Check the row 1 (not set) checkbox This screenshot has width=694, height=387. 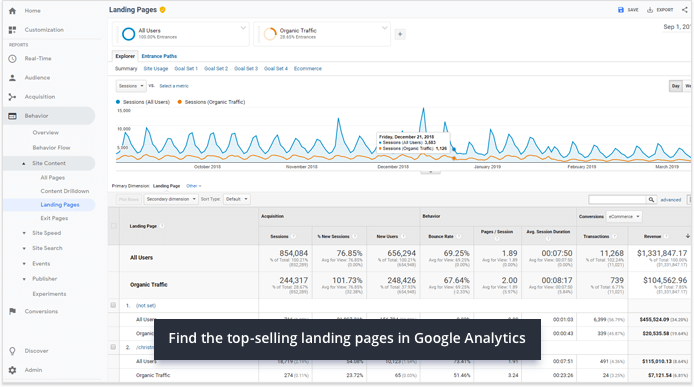click(113, 305)
